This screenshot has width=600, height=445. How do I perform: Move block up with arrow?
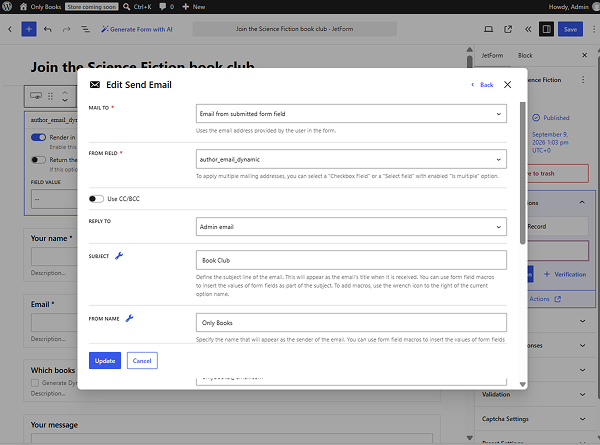coord(65,93)
